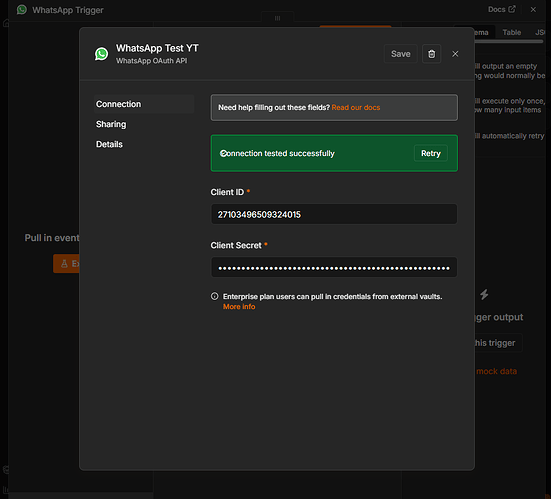Switch to the Details section
Image resolution: width=551 pixels, height=499 pixels.
(109, 144)
